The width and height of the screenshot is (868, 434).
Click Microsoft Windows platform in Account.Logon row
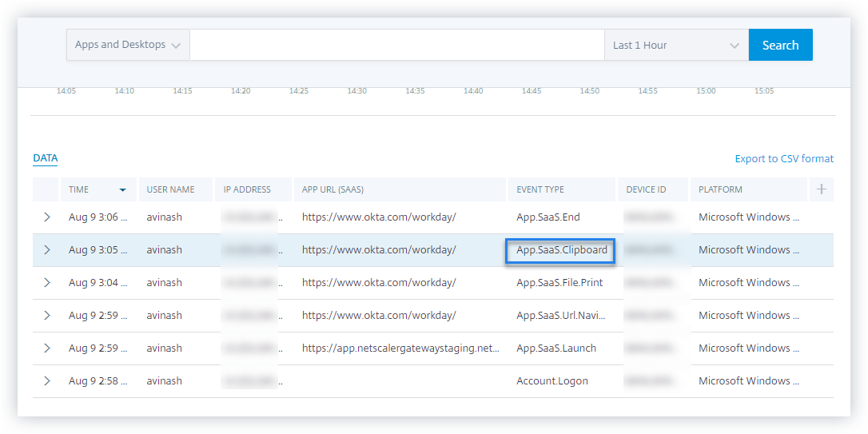coord(748,381)
